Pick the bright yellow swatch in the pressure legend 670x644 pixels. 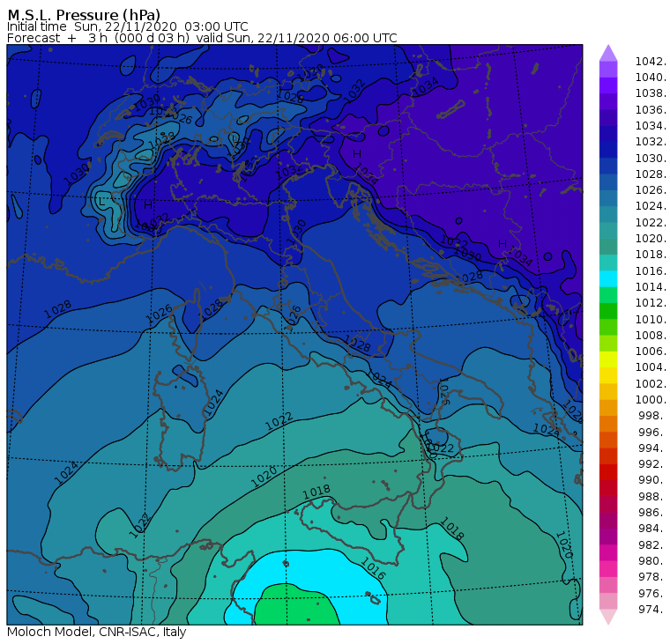click(608, 359)
